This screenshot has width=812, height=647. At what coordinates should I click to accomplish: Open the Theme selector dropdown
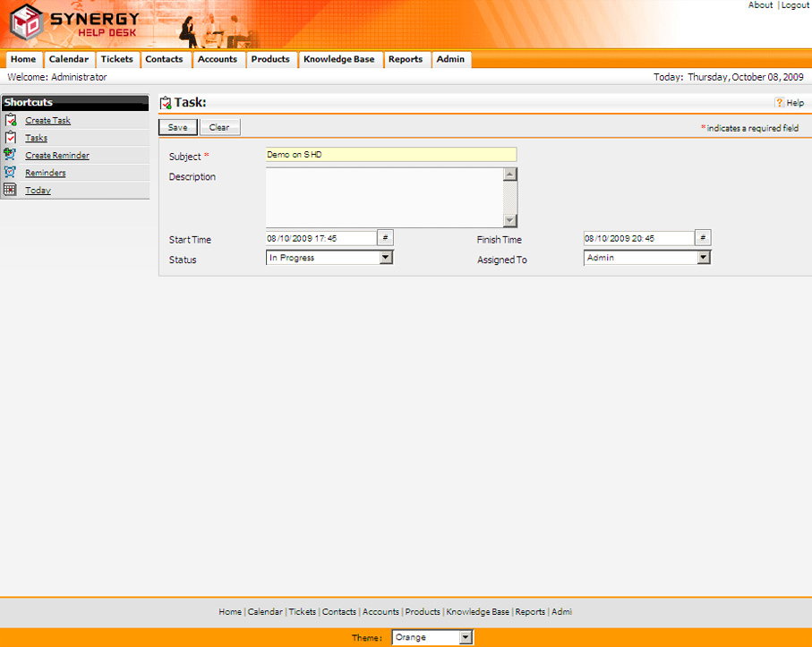click(465, 638)
